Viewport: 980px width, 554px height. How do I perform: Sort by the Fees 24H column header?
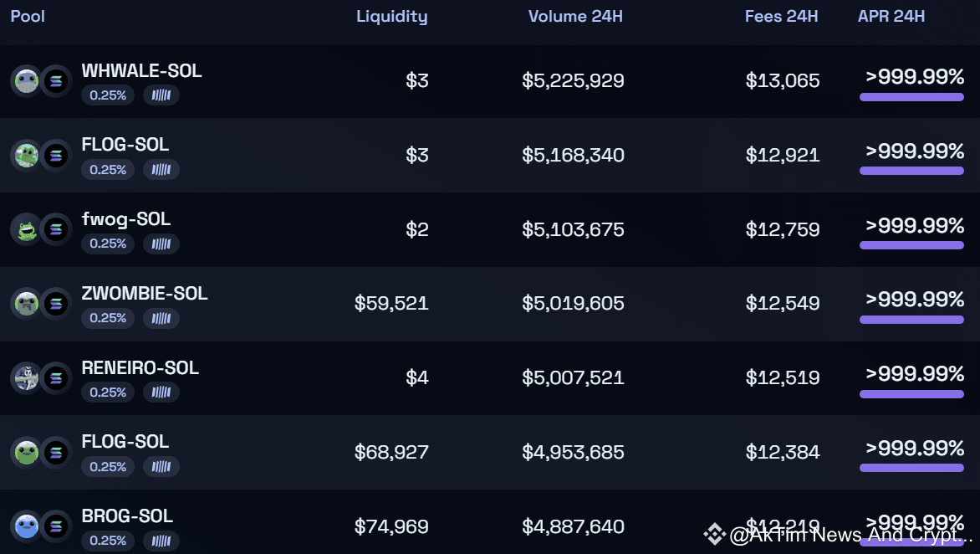[781, 16]
